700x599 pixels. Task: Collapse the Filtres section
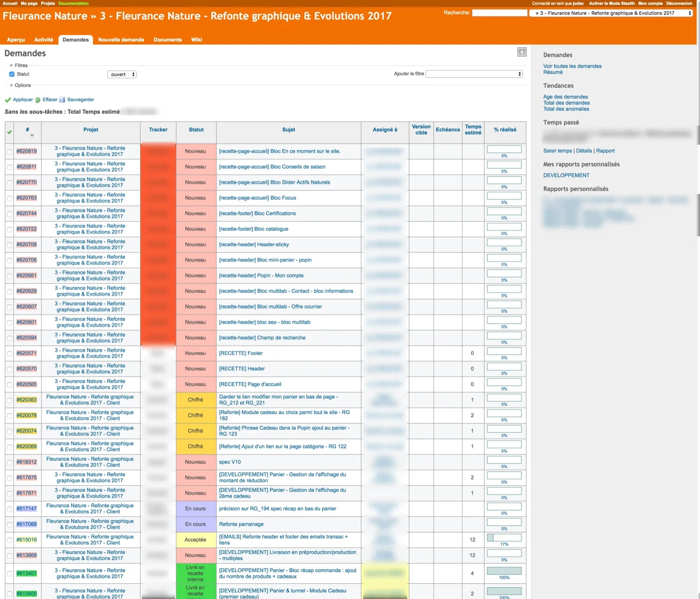10,65
